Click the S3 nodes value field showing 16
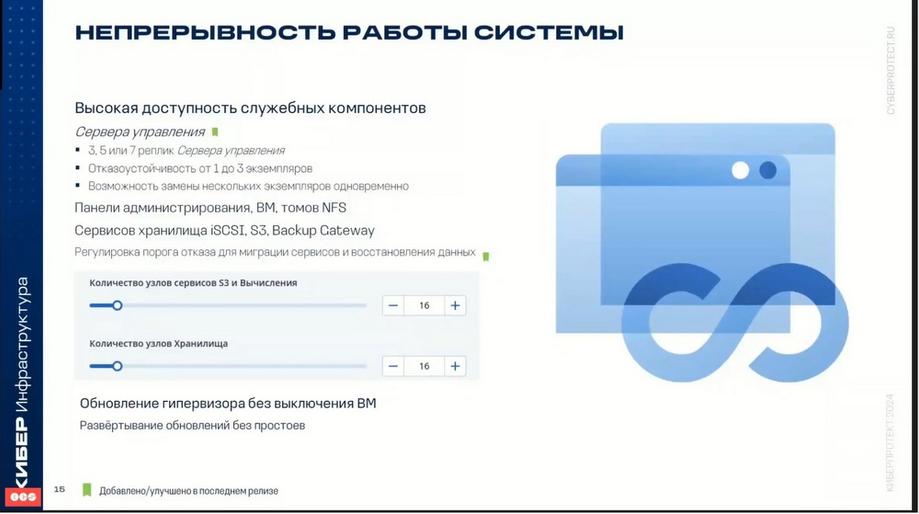The width and height of the screenshot is (919, 514). point(424,305)
